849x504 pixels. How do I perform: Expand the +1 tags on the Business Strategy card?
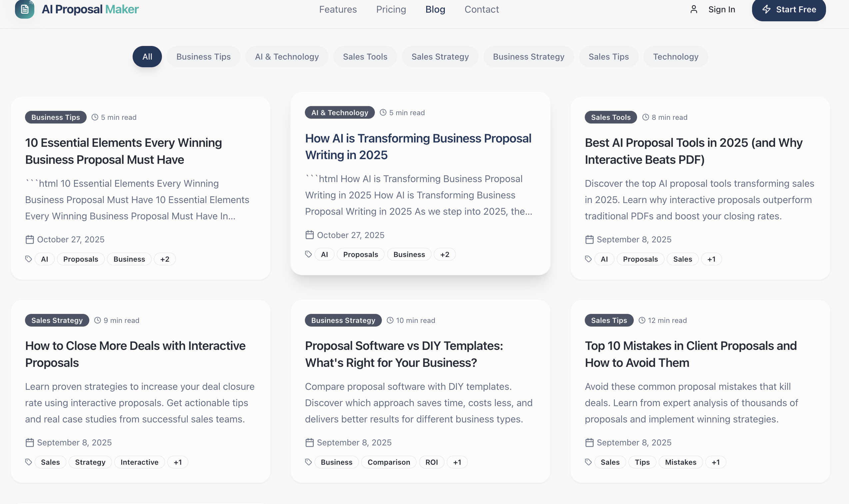pos(457,462)
